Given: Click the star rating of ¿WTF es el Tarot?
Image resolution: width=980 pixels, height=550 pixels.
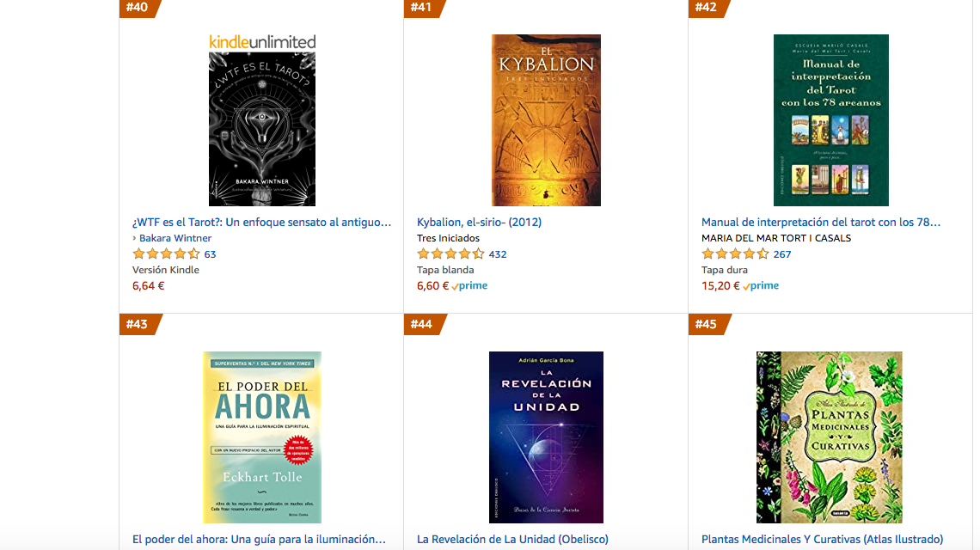Looking at the screenshot, I should point(166,254).
